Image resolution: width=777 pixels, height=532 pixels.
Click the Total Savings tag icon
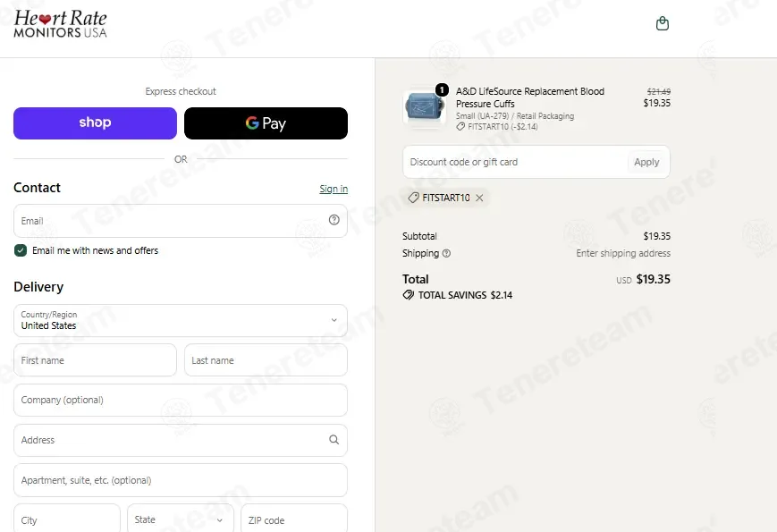pyautogui.click(x=409, y=295)
